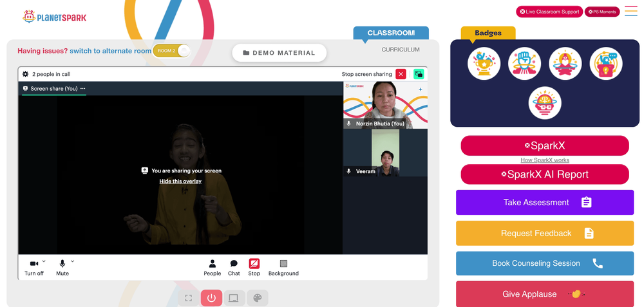Open call settings gear icon
Screen dimensions: 644x307
(x=26, y=74)
